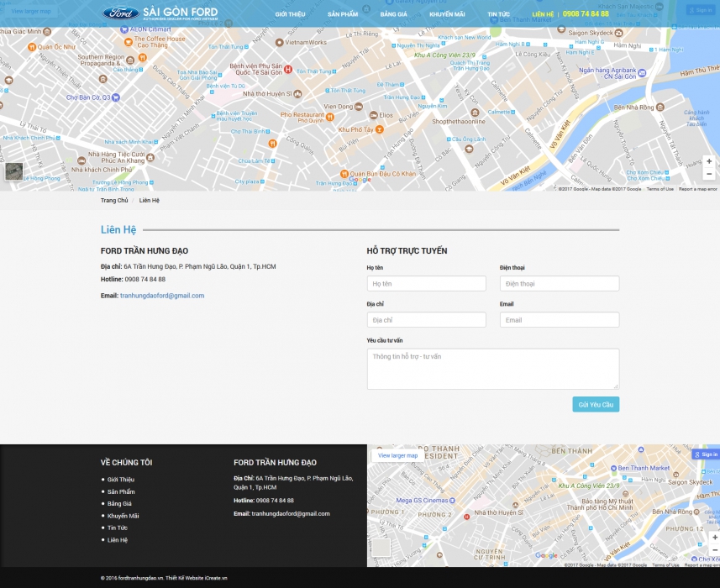This screenshot has width=720, height=588.
Task: Zoom in on the large top map
Action: [x=709, y=160]
